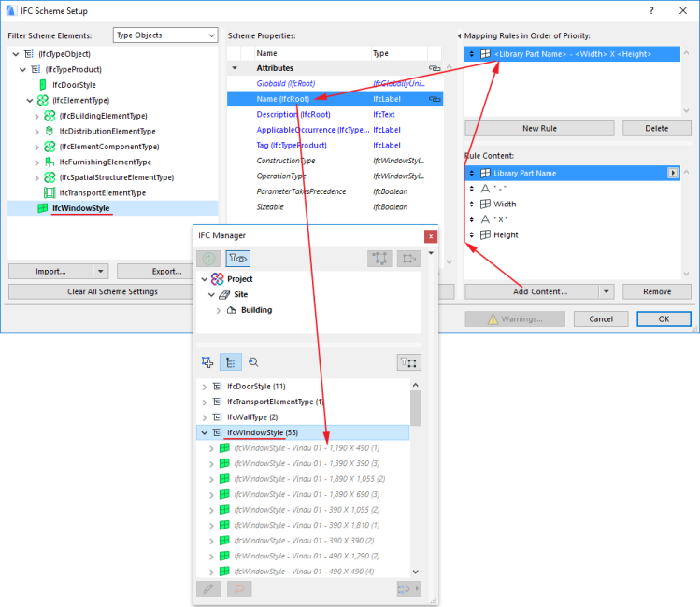Select the Height rule content item
Image resolution: width=700 pixels, height=607 pixels.
tap(572, 234)
